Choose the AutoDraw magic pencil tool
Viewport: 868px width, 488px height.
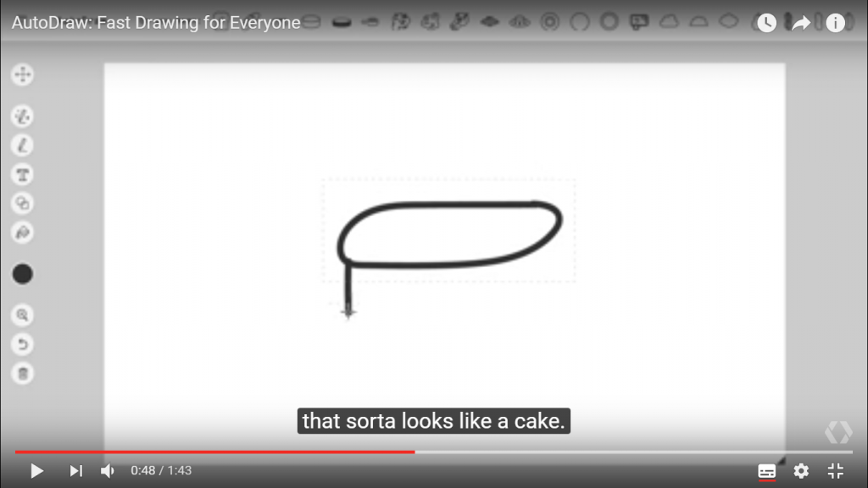(23, 116)
